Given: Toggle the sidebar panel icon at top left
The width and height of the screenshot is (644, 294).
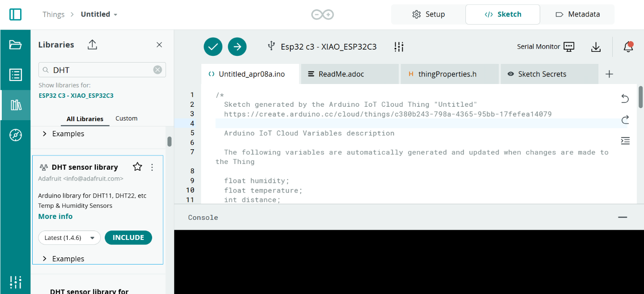Looking at the screenshot, I should pos(15,14).
